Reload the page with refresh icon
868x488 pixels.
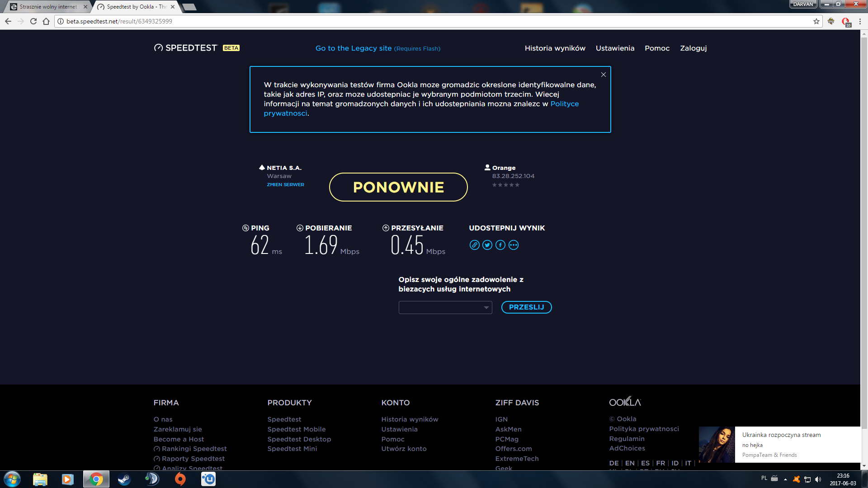tap(33, 21)
